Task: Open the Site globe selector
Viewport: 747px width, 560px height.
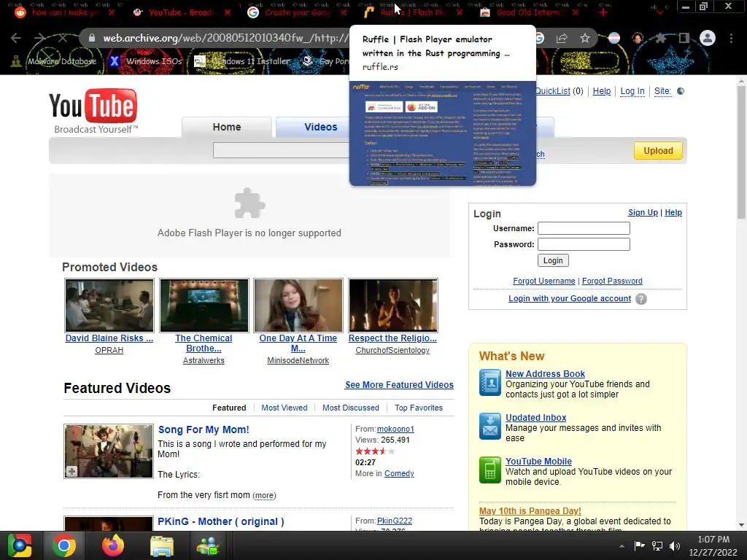Action: pyautogui.click(x=681, y=91)
